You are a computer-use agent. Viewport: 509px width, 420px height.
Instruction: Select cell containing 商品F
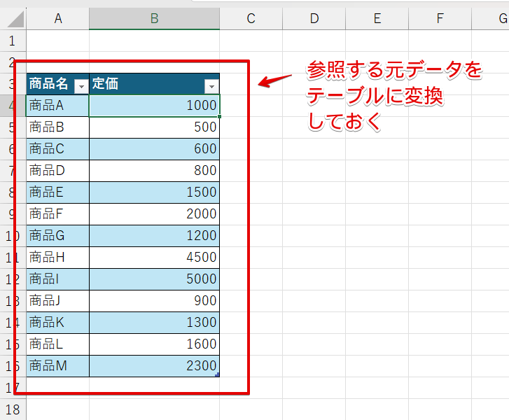[x=58, y=214]
